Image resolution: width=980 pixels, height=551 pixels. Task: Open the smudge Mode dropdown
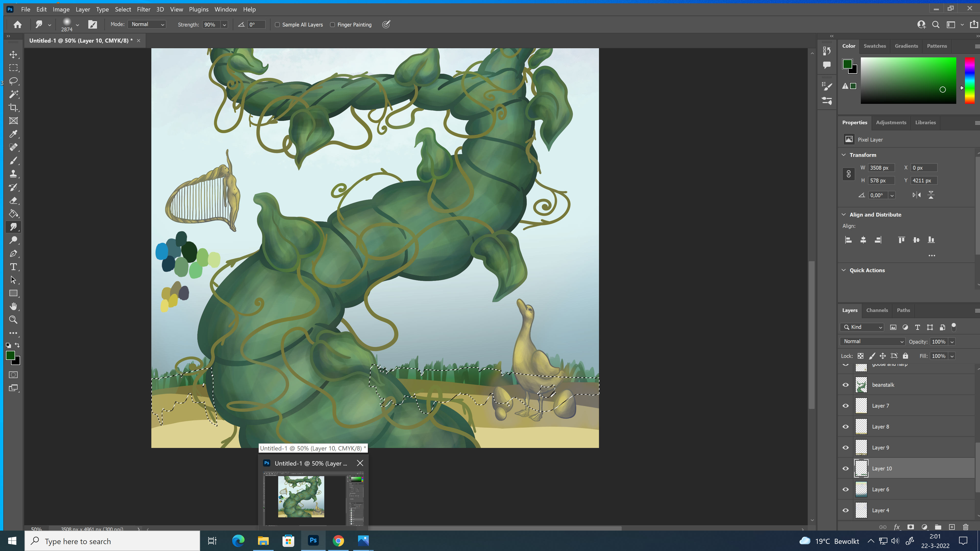pyautogui.click(x=147, y=24)
